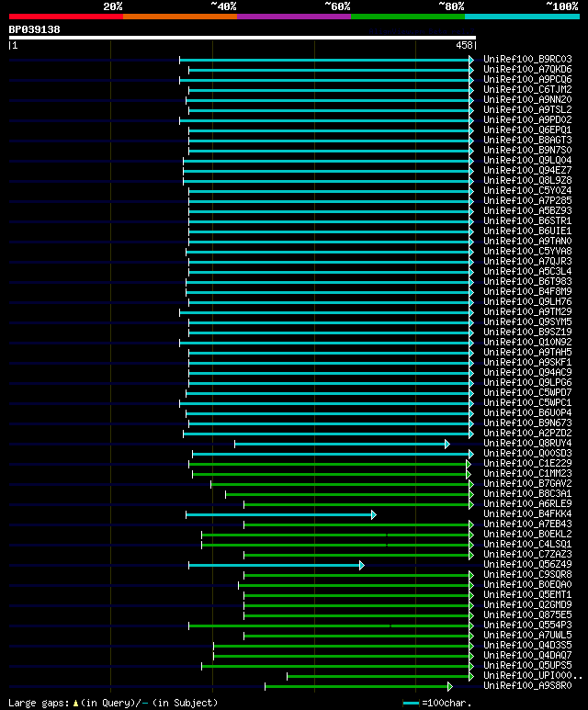The height and width of the screenshot is (710, 588).
Task: Click the cyan ~100% identity legend segment
Action: [523, 17]
